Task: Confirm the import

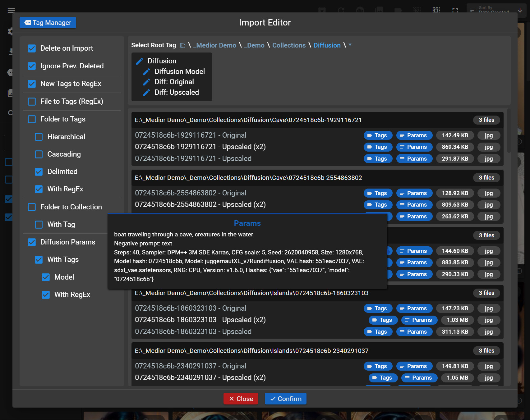Action: tap(286, 399)
